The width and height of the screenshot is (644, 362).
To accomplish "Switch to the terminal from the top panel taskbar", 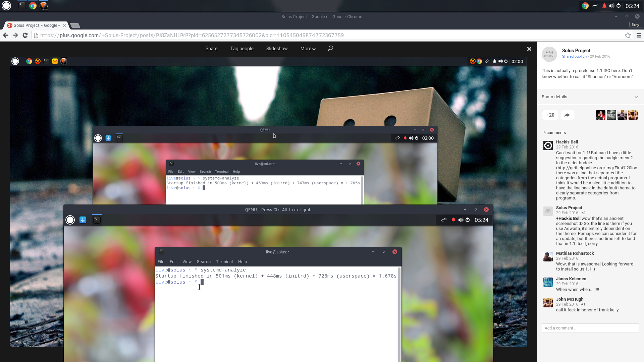I will [22, 6].
